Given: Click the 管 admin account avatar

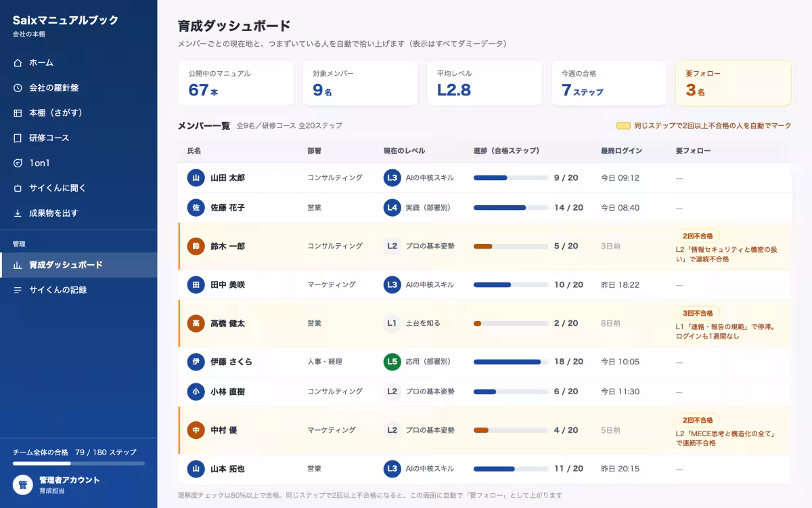Looking at the screenshot, I should tap(22, 485).
